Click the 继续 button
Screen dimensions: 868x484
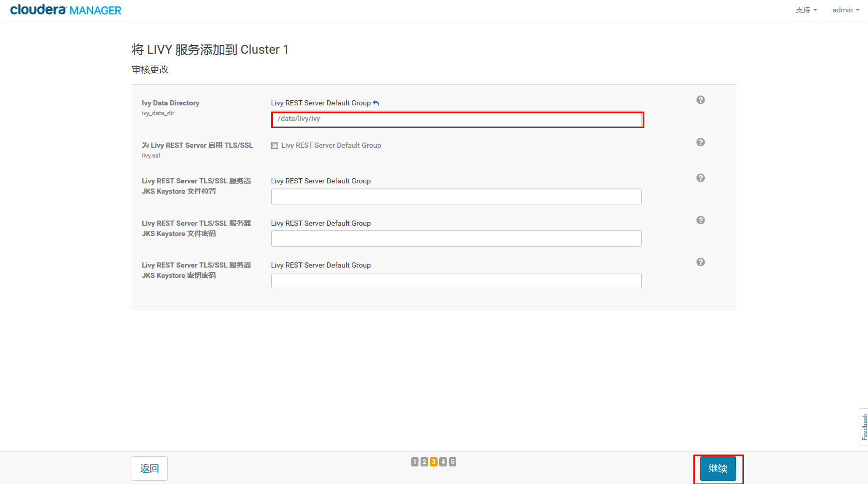(x=718, y=469)
